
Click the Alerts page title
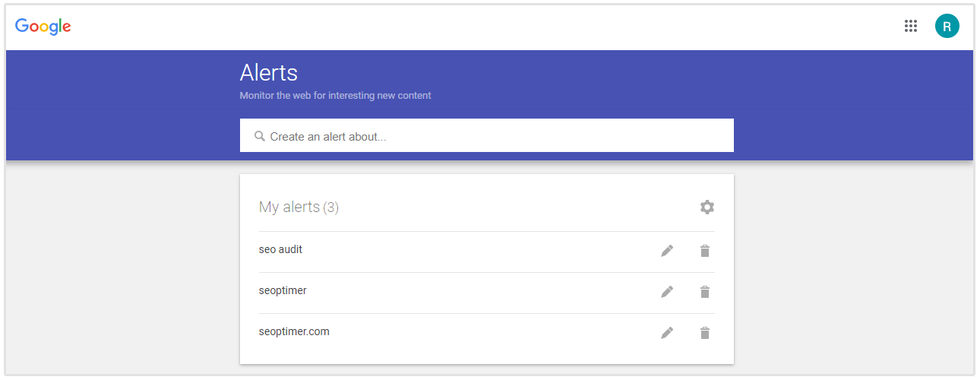[268, 73]
